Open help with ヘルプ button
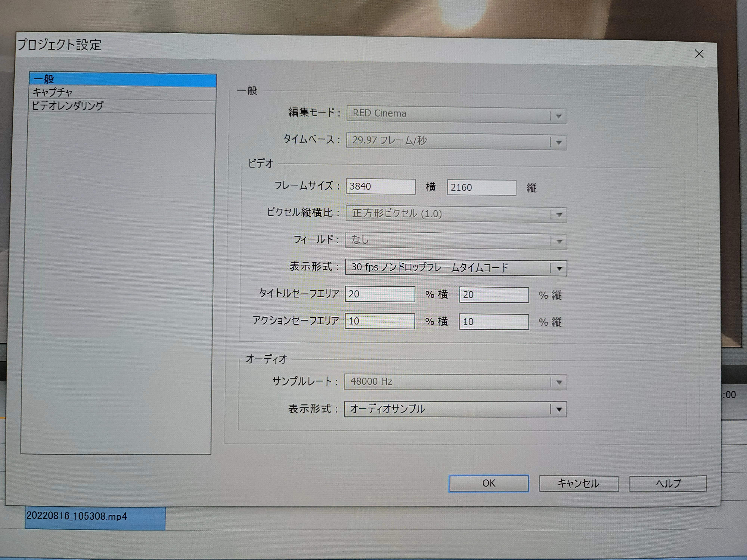Image resolution: width=747 pixels, height=560 pixels. click(667, 484)
